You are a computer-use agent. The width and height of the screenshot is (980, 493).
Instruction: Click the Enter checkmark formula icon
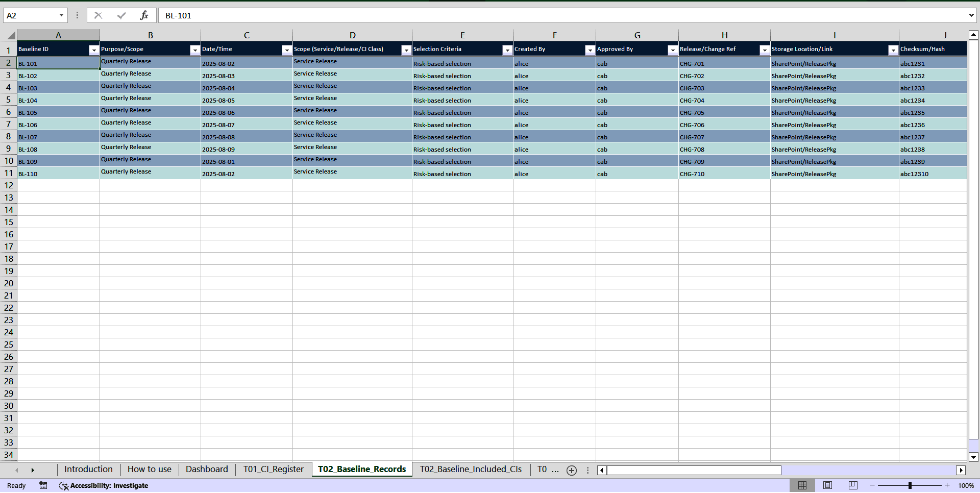[121, 15]
